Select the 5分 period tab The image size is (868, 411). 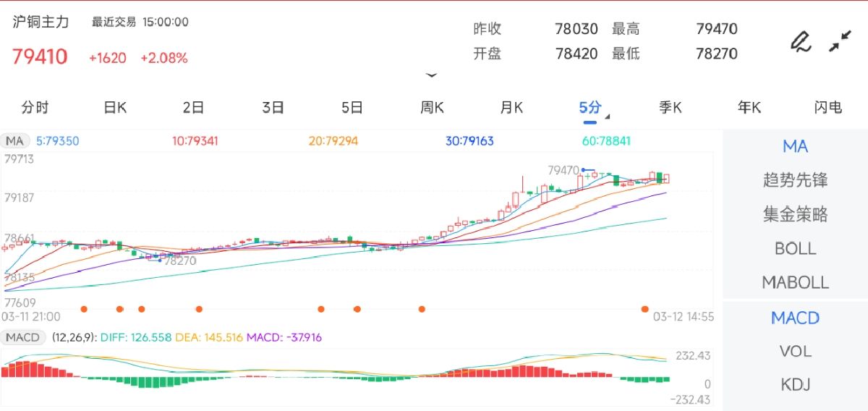(x=590, y=108)
